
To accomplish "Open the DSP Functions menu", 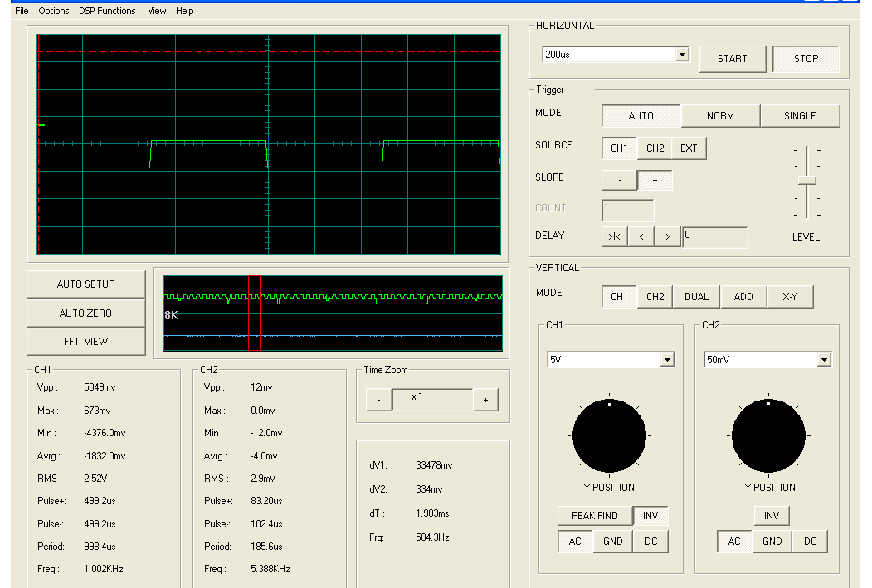I will (107, 11).
